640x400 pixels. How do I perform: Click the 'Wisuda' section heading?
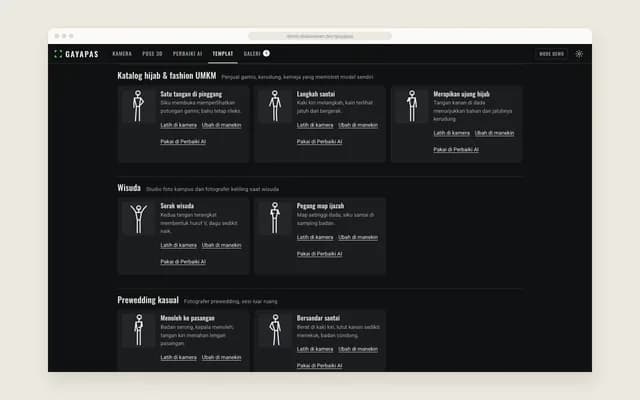(x=129, y=188)
